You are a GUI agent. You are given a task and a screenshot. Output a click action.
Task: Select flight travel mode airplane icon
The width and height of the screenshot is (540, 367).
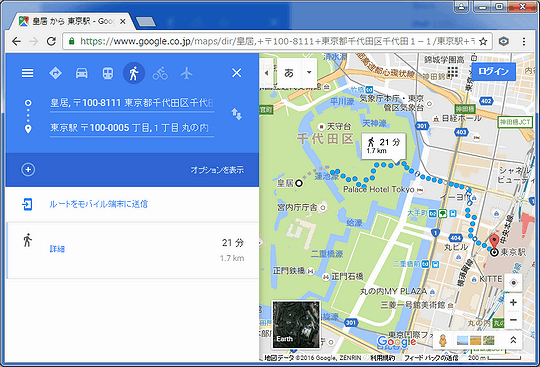pos(186,73)
